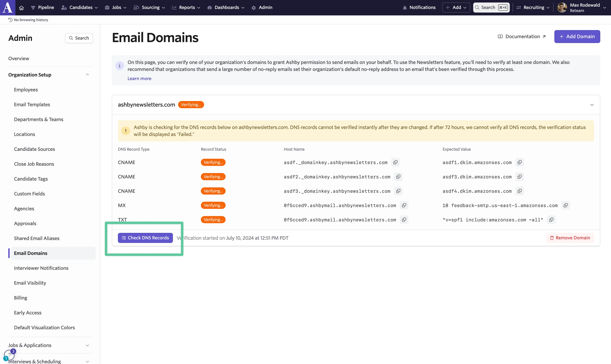
Task: Expand the Interviews & Scheduling section
Action: [x=87, y=361]
